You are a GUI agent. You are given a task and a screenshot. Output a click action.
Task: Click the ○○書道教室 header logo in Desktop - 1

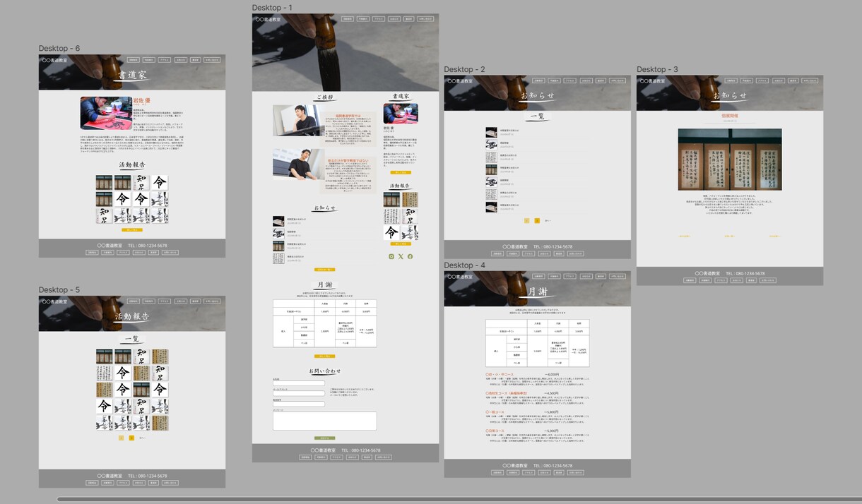268,20
